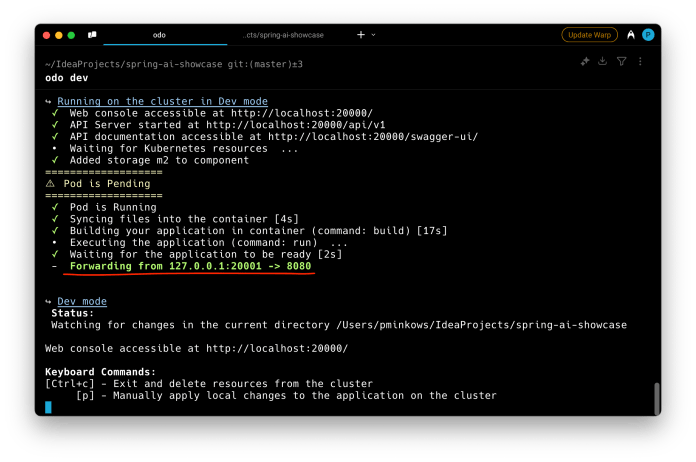Click the Dev mode underlined heading

82,301
